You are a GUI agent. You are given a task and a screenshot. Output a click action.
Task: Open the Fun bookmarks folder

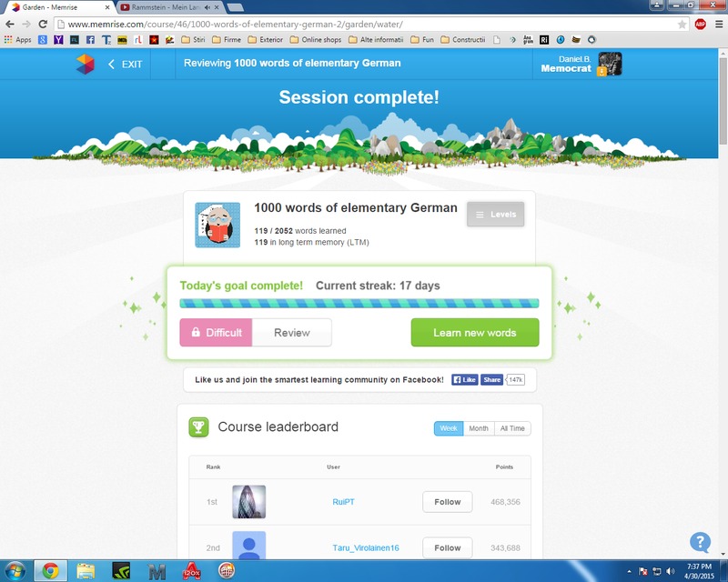coord(422,40)
